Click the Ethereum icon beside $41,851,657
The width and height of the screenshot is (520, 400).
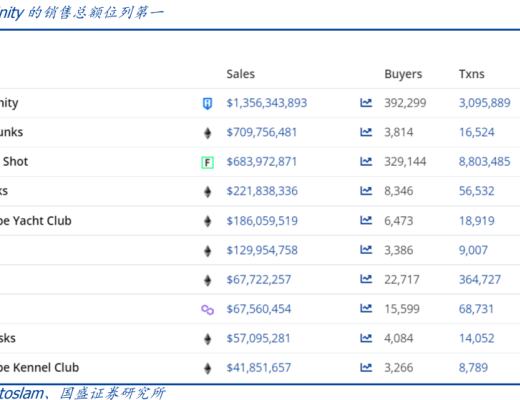click(208, 368)
